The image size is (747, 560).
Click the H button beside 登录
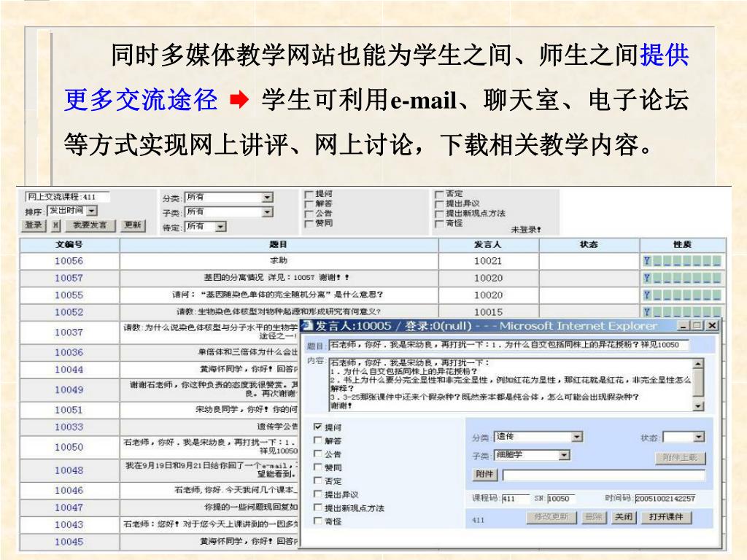(x=56, y=225)
